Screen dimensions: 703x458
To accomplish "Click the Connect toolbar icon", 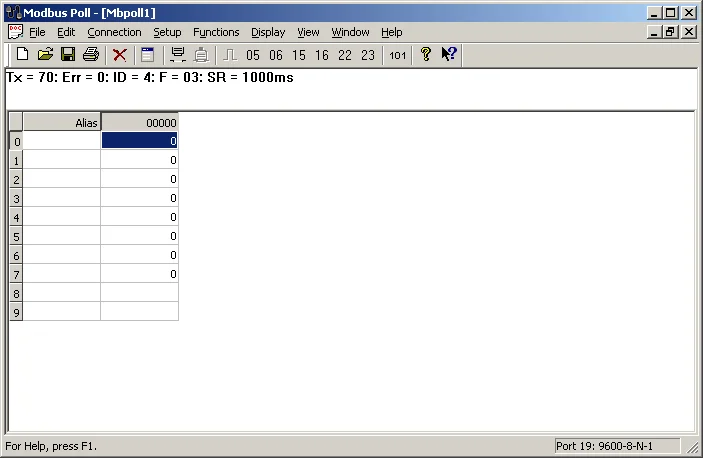I will [x=178, y=55].
